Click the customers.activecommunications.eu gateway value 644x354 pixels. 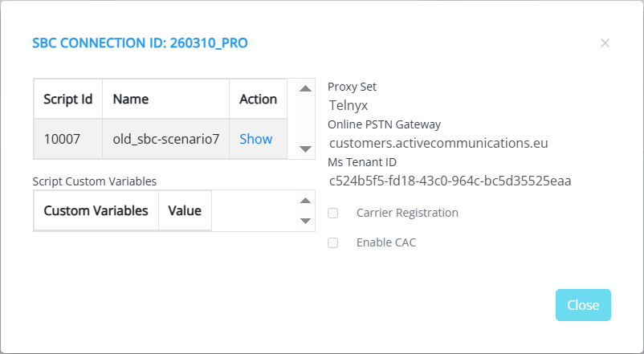click(x=438, y=143)
